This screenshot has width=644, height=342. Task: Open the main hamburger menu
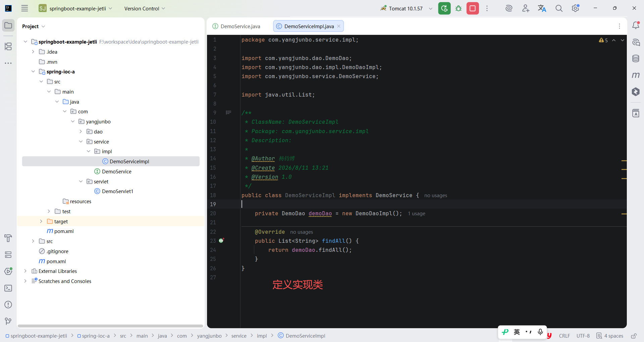click(24, 8)
